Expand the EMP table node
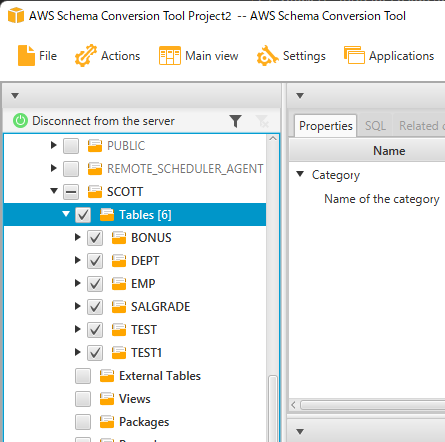 coord(78,283)
